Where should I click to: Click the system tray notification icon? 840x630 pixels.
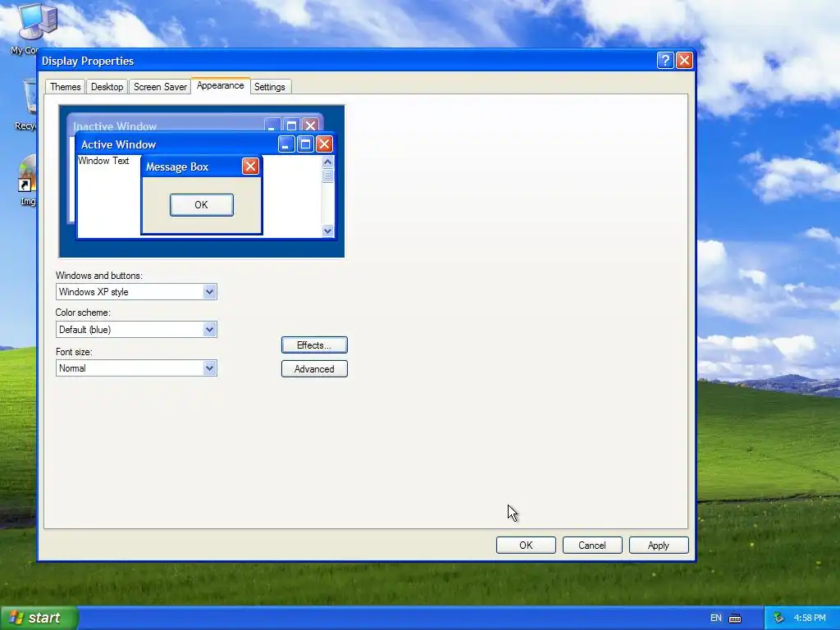click(x=778, y=619)
